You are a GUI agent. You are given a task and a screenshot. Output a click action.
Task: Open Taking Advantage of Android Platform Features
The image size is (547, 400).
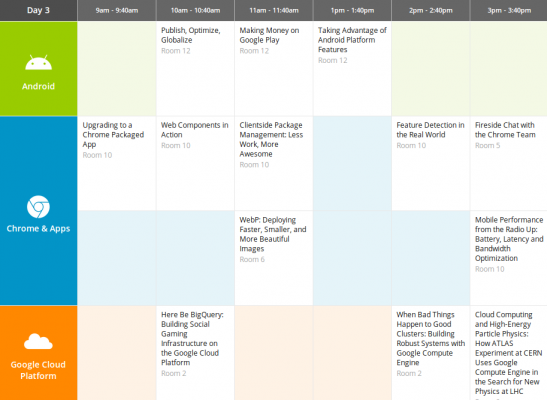[352, 69]
